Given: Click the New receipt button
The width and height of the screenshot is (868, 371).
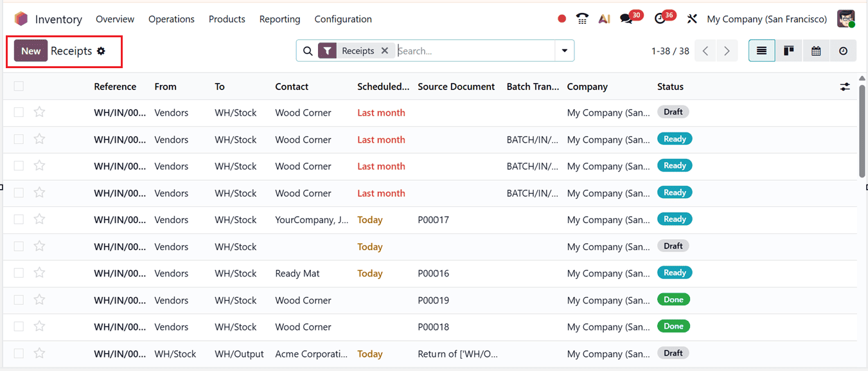Looking at the screenshot, I should coord(30,50).
